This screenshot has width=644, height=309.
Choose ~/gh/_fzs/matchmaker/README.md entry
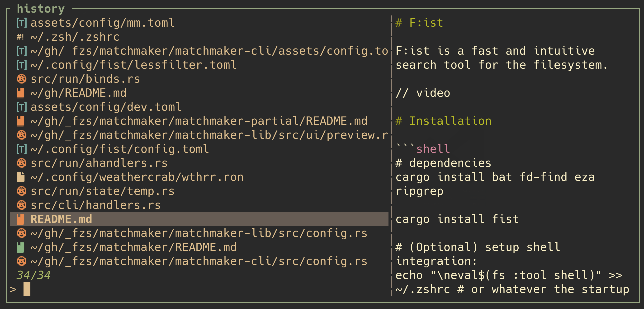tap(199, 247)
